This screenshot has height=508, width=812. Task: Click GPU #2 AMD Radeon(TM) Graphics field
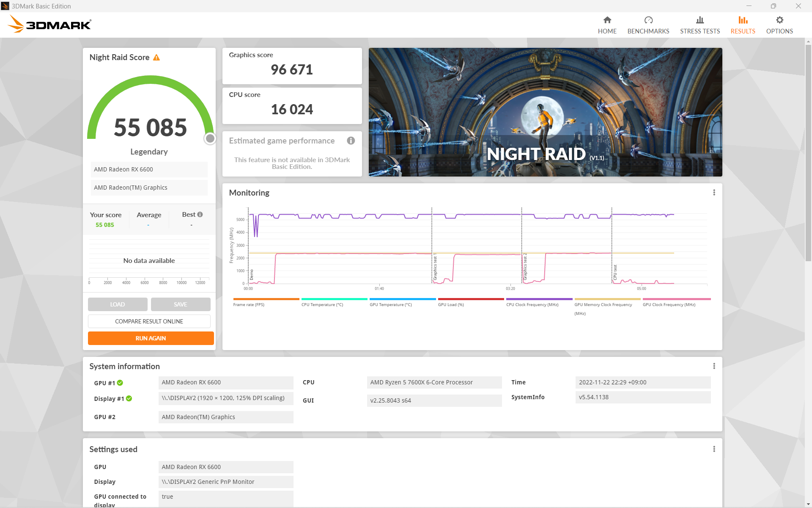click(x=226, y=417)
